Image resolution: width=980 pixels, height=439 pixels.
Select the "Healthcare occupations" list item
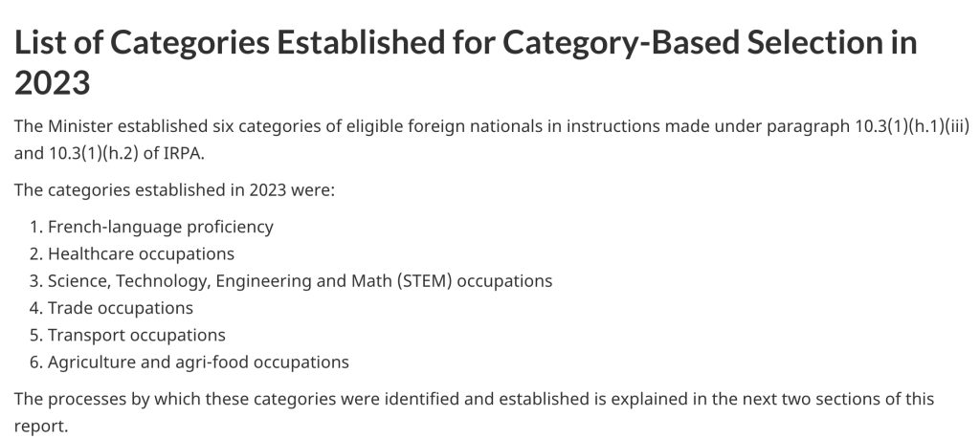[141, 253]
